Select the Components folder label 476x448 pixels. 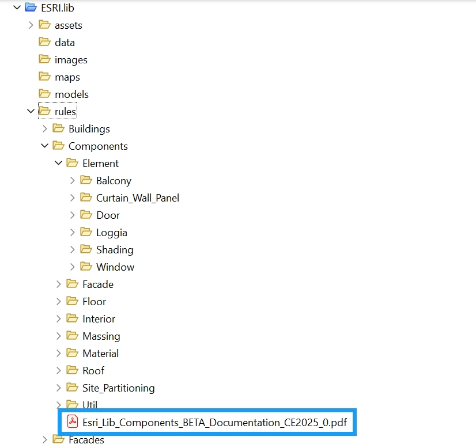point(98,146)
